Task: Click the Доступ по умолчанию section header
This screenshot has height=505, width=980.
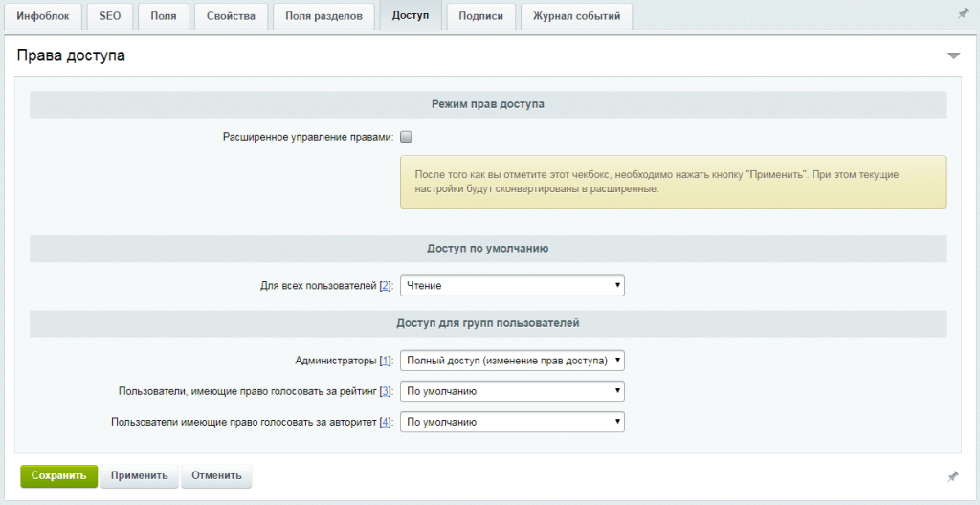Action: (487, 248)
